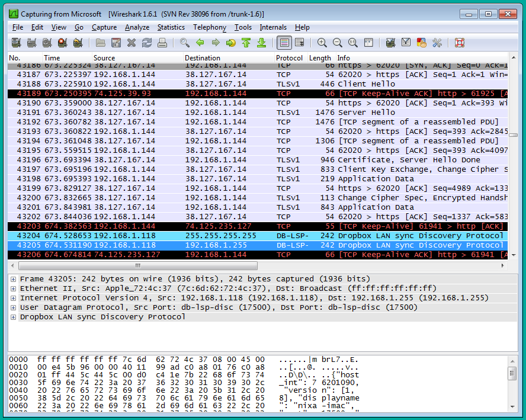Sort packets by No. column
Viewport: 526px width, 420px height.
click(25, 57)
